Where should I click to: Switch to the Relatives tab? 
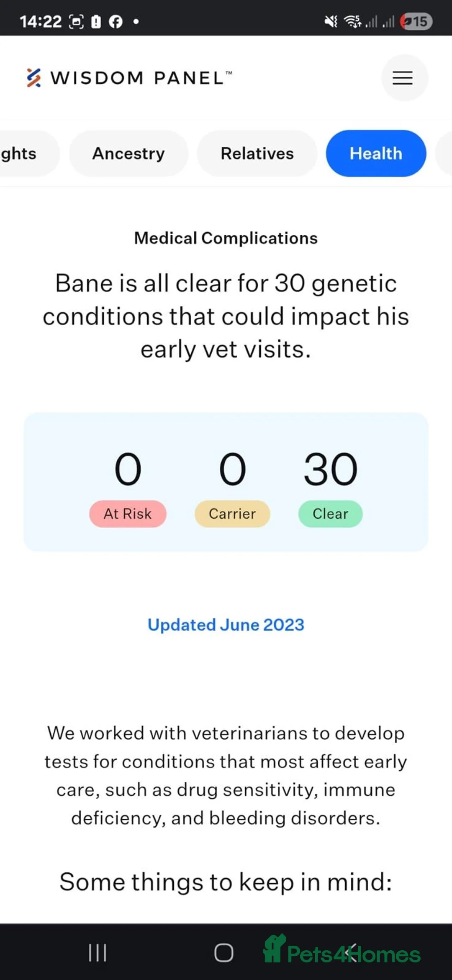257,153
